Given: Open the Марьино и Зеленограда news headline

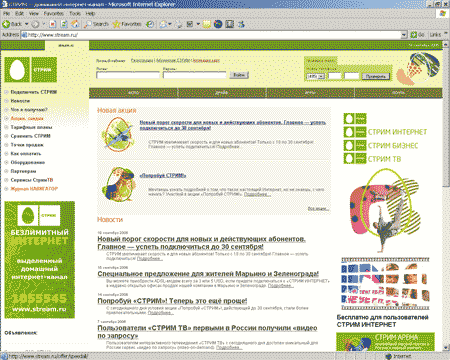Looking at the screenshot, I should click(x=208, y=274).
